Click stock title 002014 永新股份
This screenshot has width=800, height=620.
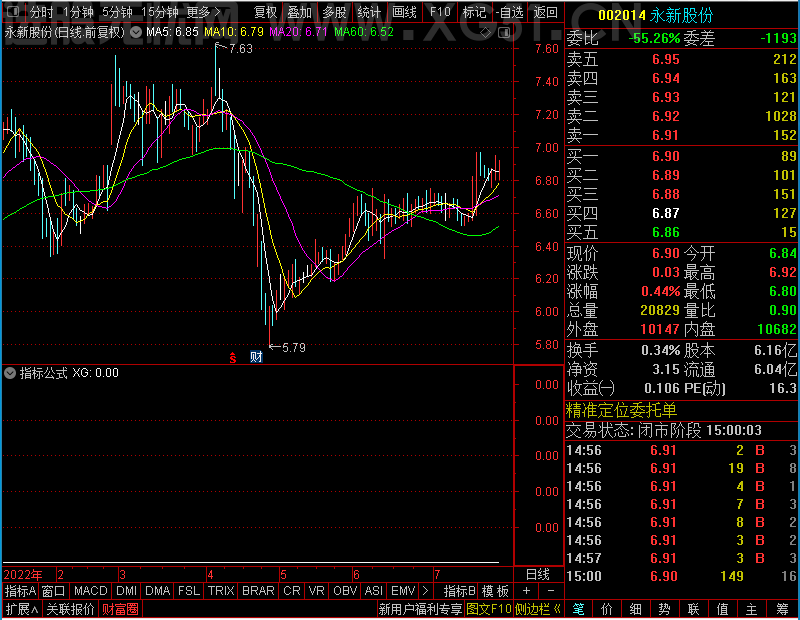coord(656,15)
